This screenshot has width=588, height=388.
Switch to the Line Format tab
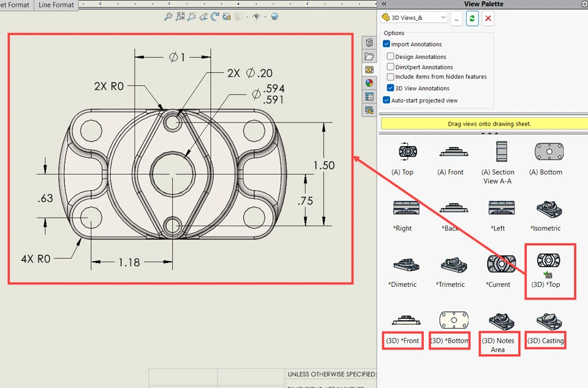pos(56,5)
